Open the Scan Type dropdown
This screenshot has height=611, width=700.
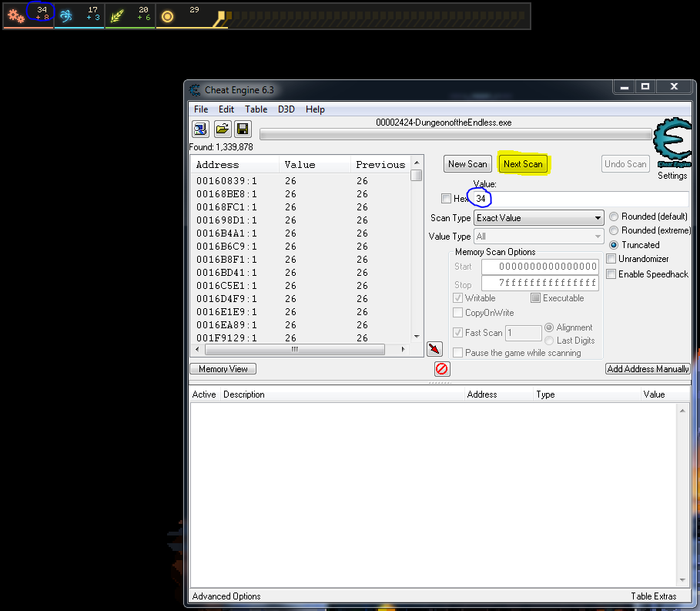[x=538, y=218]
